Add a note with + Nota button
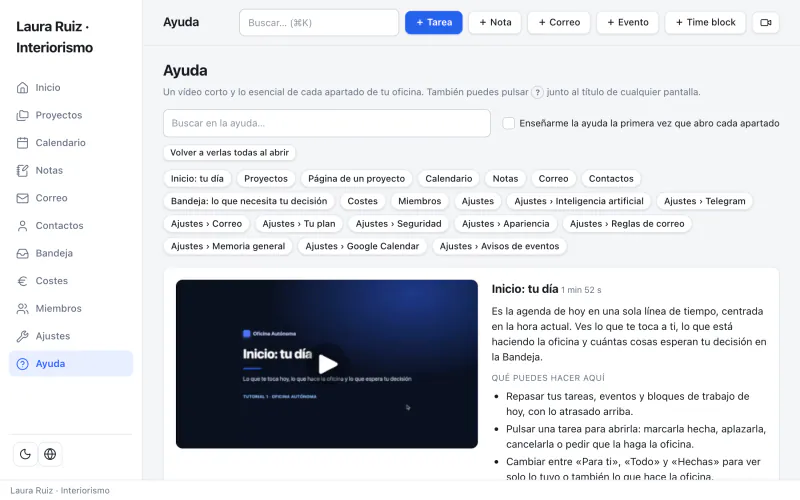The height and width of the screenshot is (500, 800). click(495, 22)
